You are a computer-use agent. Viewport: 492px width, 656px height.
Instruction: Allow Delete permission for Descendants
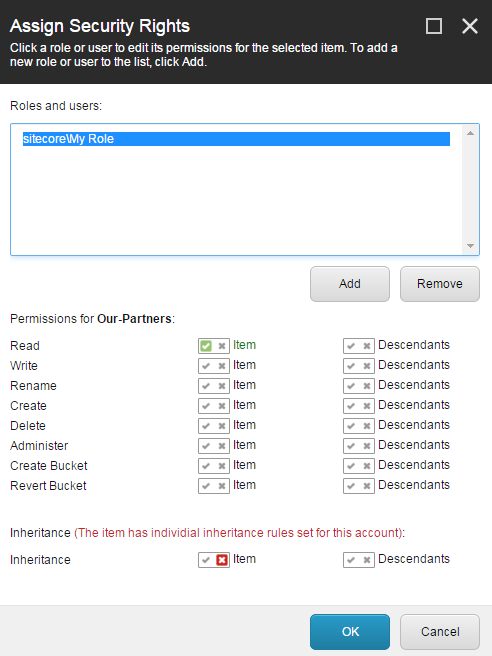click(x=351, y=426)
